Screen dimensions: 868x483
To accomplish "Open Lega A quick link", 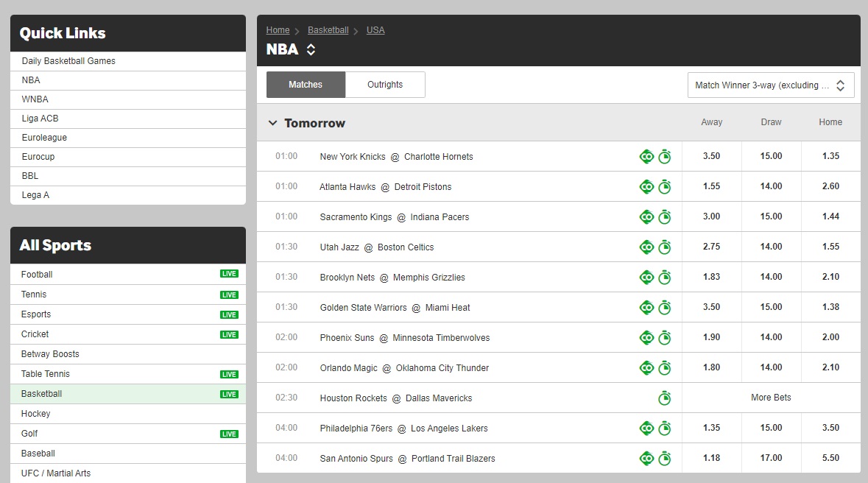I will [x=128, y=195].
